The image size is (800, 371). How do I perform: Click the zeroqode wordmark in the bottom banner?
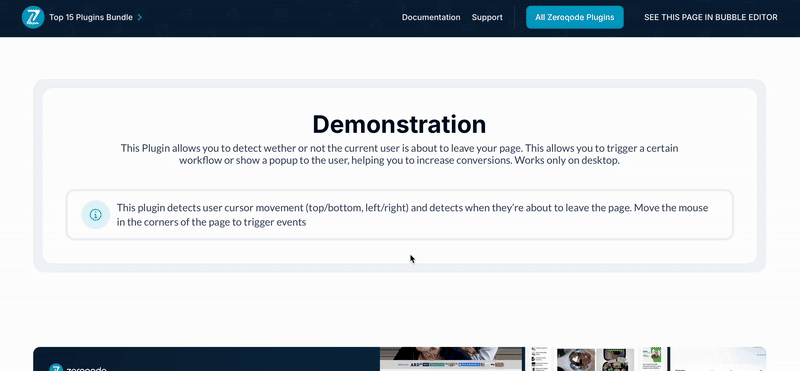[86, 368]
